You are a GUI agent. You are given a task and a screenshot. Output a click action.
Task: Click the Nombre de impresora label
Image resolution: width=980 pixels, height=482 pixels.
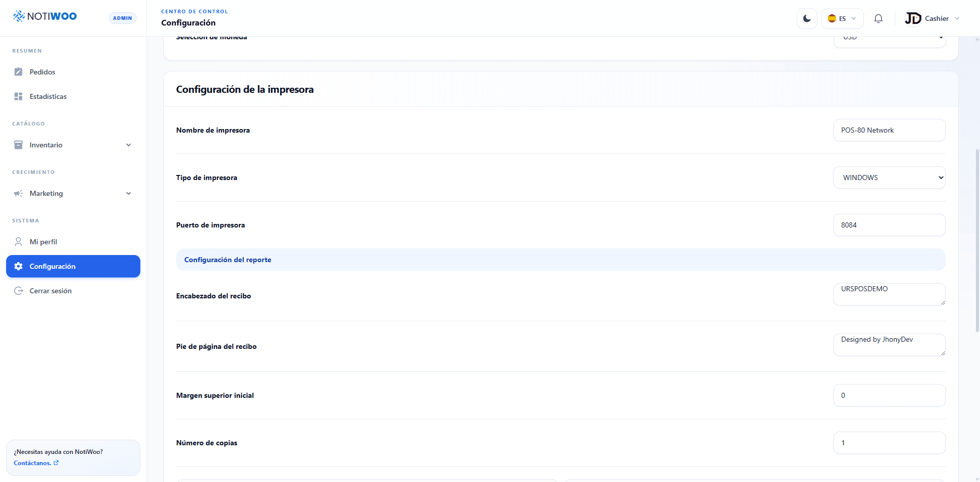(x=213, y=130)
